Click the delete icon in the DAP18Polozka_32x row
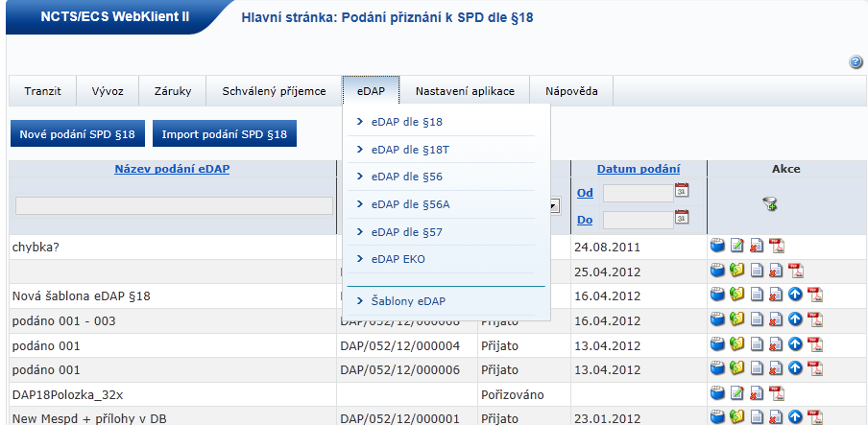The width and height of the screenshot is (868, 425). click(x=756, y=392)
